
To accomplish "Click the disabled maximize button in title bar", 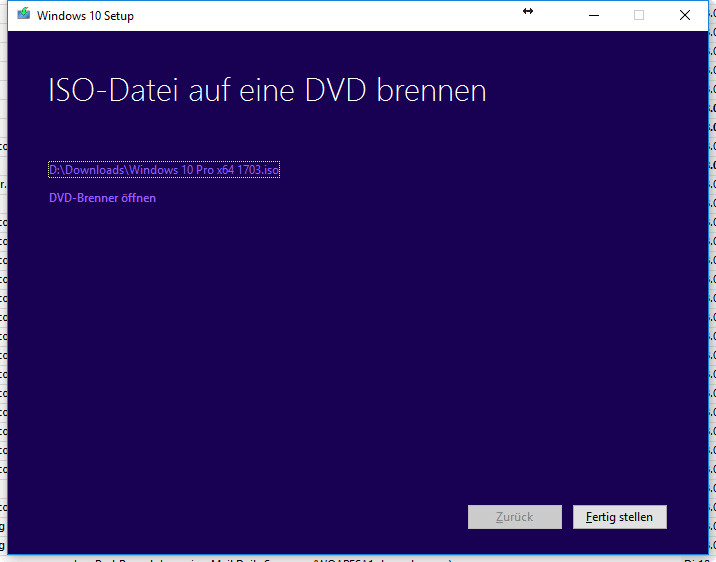I will click(x=639, y=16).
